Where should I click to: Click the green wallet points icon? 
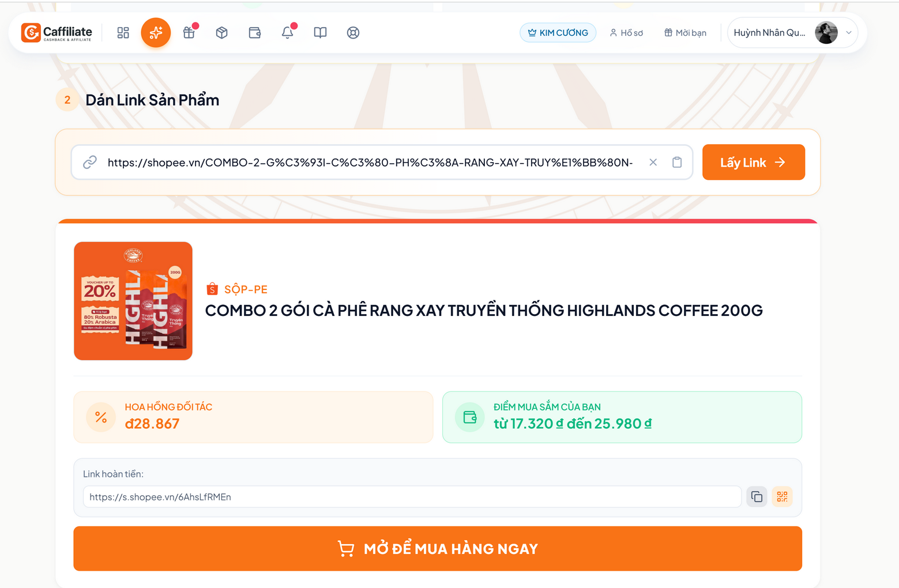470,417
